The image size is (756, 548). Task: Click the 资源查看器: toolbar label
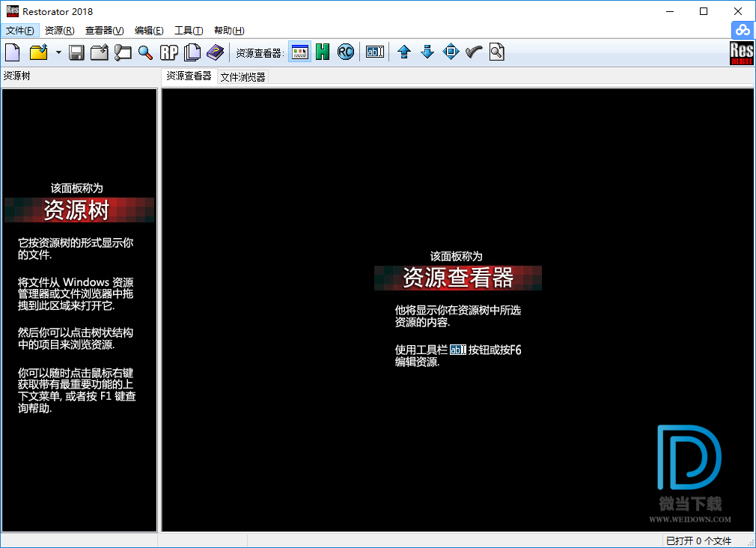coord(260,53)
